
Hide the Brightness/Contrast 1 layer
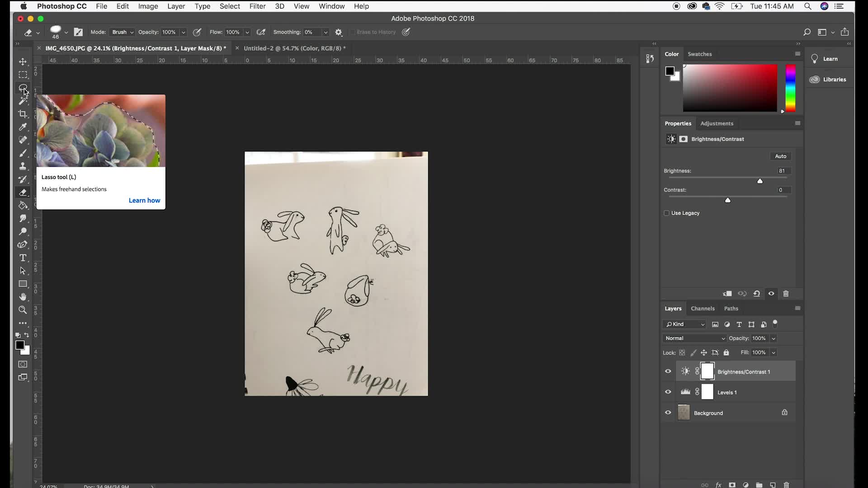click(x=668, y=371)
